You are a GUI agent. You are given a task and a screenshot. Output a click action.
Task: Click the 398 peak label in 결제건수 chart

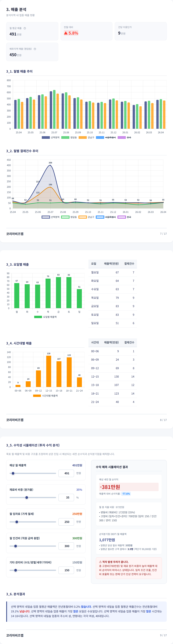(x=50, y=163)
